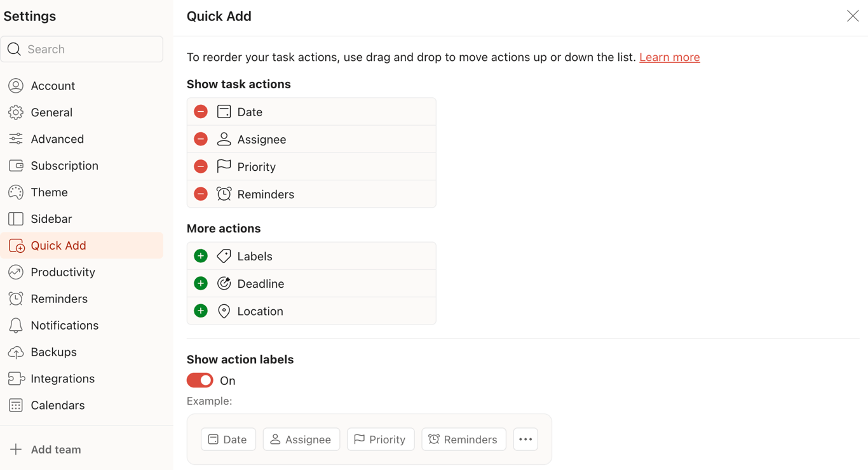
Task: Turn off Show action labels toggle
Action: click(x=200, y=380)
